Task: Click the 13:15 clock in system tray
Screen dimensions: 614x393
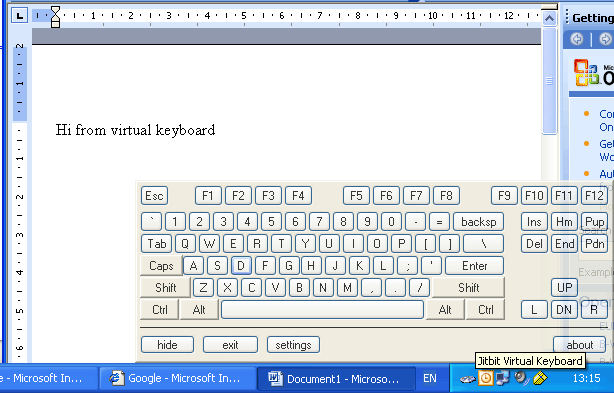Action: click(x=586, y=378)
